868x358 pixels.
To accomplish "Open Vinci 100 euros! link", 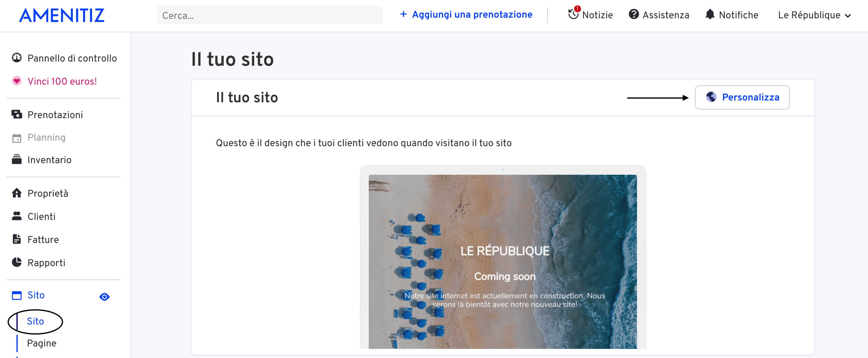I will [x=62, y=81].
